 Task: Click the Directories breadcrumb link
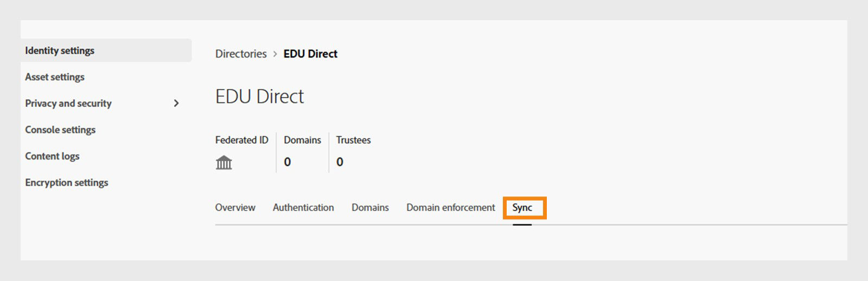coord(241,54)
